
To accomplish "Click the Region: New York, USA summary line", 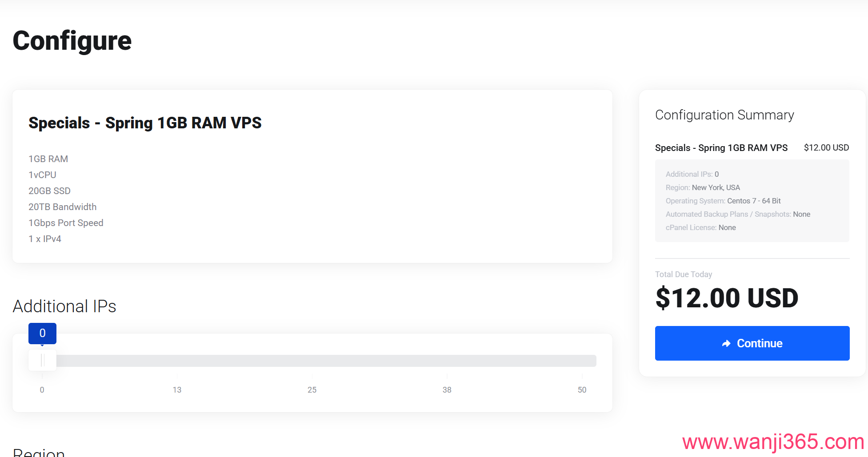I will (703, 187).
